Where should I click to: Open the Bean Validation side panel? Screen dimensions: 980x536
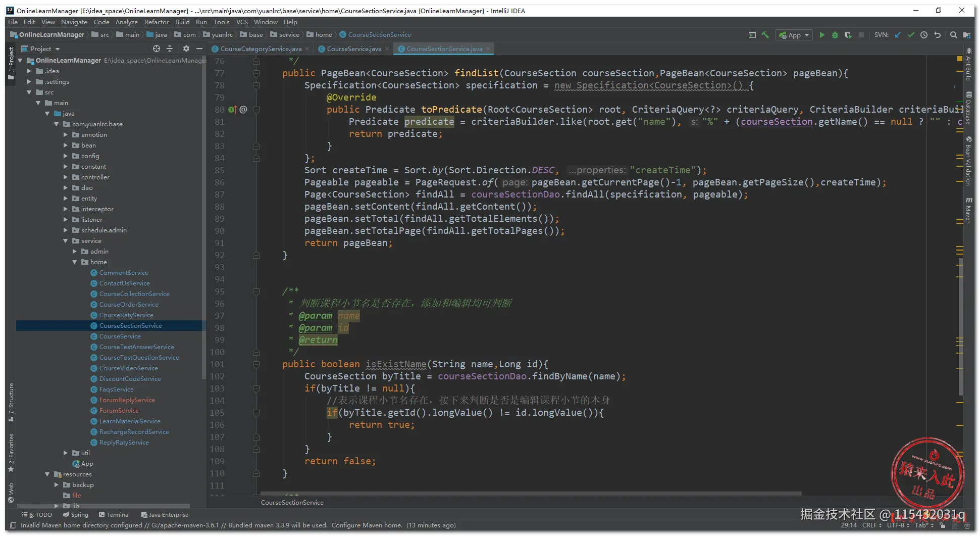[x=968, y=161]
